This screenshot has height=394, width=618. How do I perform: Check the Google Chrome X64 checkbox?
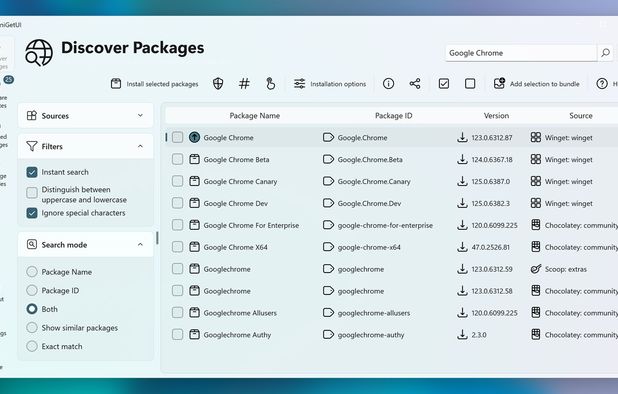tap(177, 247)
